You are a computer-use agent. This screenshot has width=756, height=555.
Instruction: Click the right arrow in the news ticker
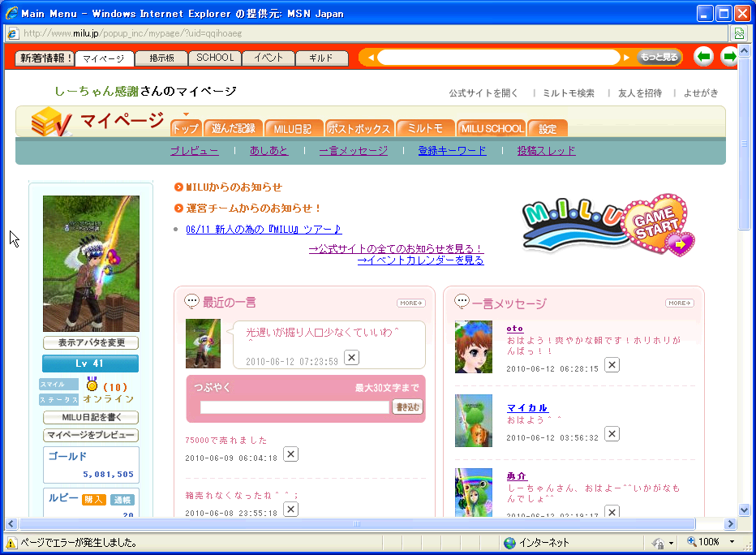626,58
